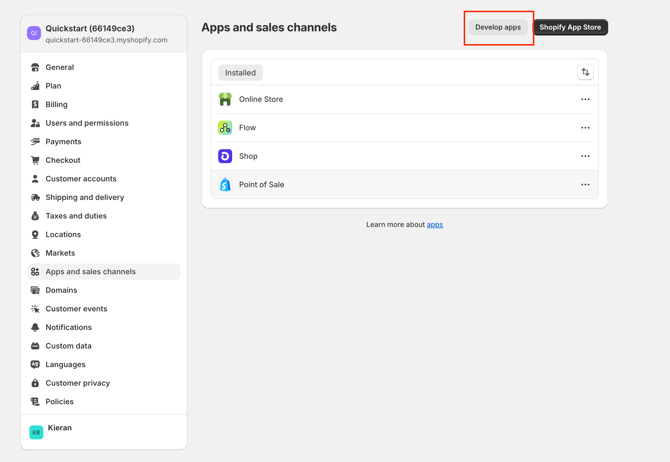Image resolution: width=670 pixels, height=462 pixels.
Task: Click the Custom data icon
Action: pyautogui.click(x=35, y=346)
